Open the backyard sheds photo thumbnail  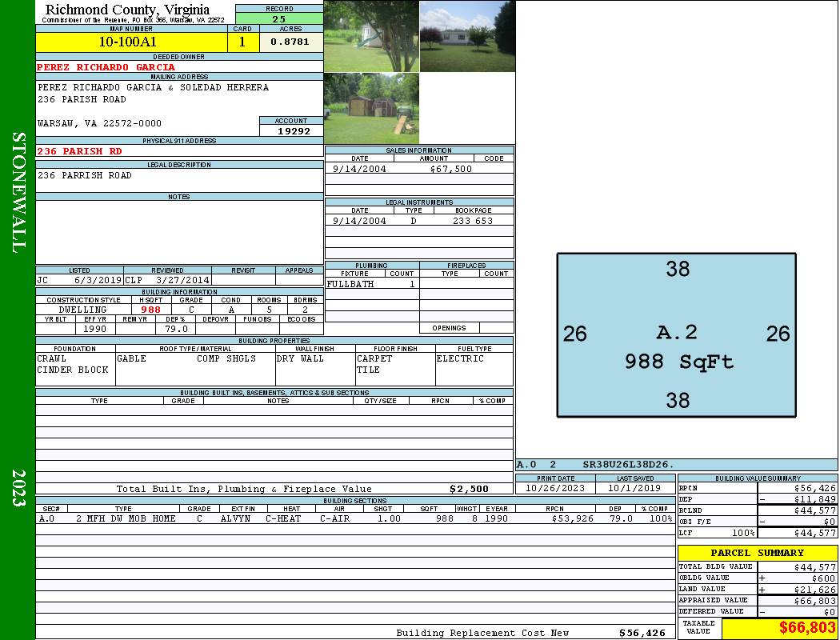click(371, 109)
